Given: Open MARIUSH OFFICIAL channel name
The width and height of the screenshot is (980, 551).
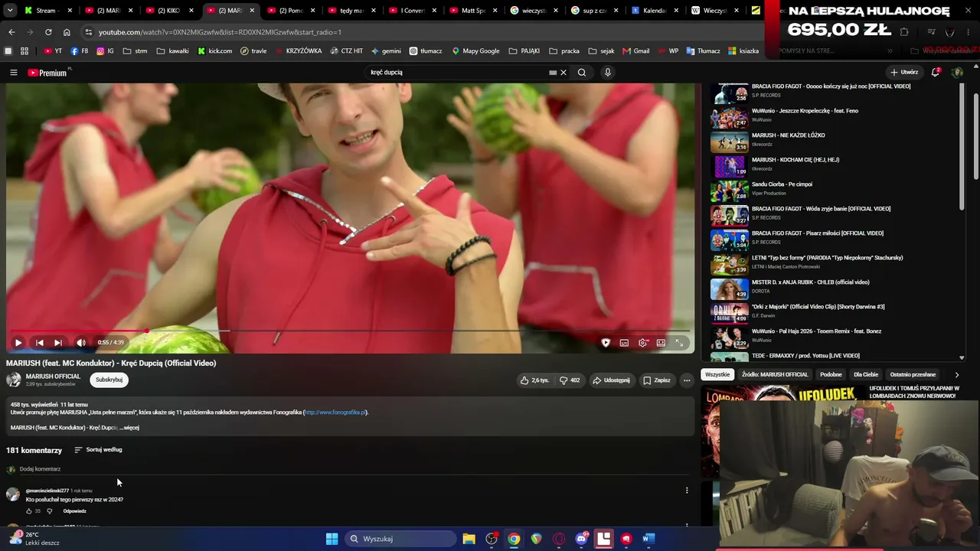Looking at the screenshot, I should (x=53, y=377).
